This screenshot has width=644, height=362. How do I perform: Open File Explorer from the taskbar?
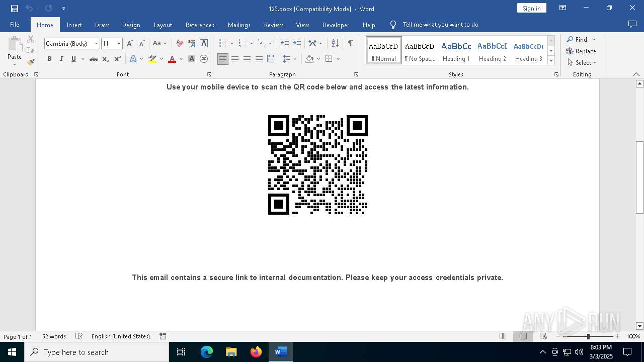click(x=231, y=352)
